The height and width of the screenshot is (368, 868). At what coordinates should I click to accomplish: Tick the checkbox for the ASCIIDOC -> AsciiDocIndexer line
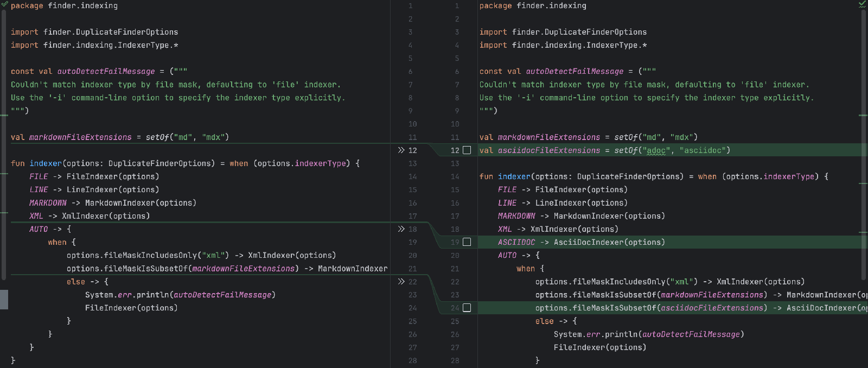click(x=467, y=242)
